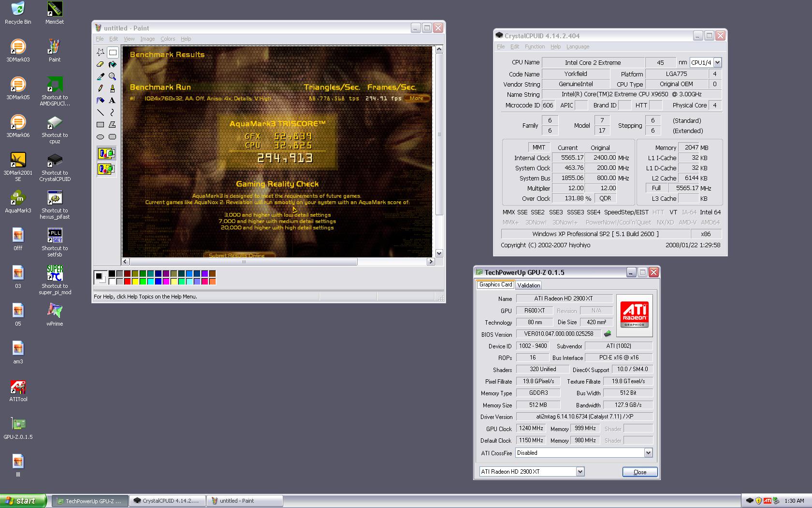Click the ATI Radeon logo in GPU-Z
This screenshot has width=812, height=508.
tap(634, 315)
